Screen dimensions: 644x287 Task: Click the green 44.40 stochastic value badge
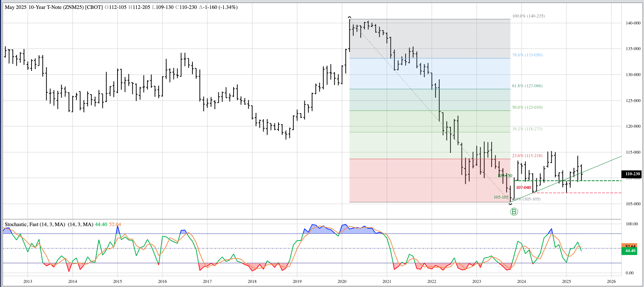(x=630, y=251)
